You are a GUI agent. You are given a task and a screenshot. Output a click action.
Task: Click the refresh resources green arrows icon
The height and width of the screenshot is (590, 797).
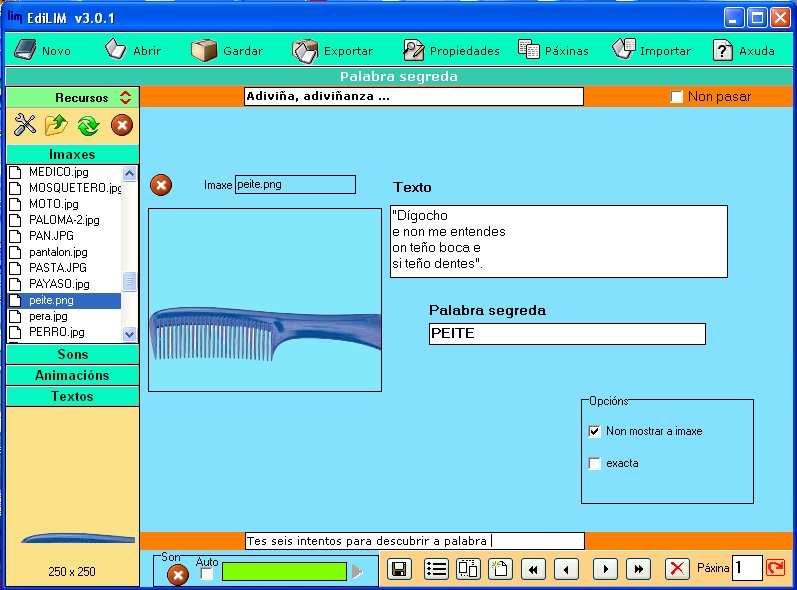88,125
